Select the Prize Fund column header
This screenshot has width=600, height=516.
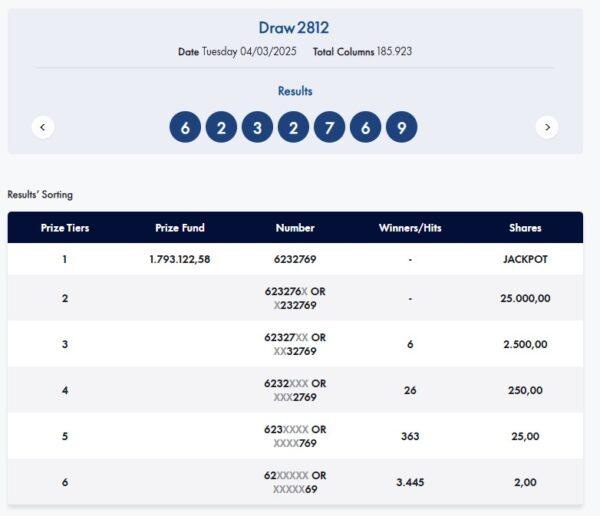(180, 228)
